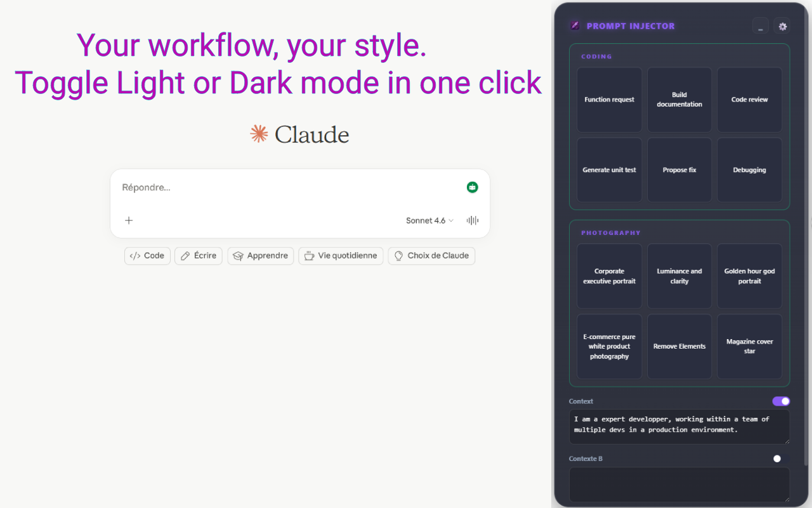Image resolution: width=812 pixels, height=508 pixels.
Task: Click into the Contexte B text area
Action: (679, 485)
